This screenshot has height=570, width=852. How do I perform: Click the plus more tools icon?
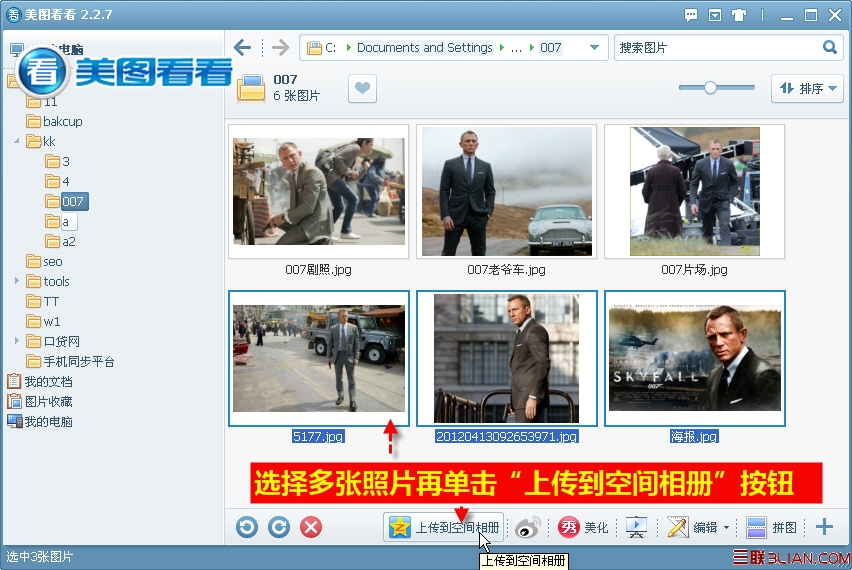coord(824,527)
